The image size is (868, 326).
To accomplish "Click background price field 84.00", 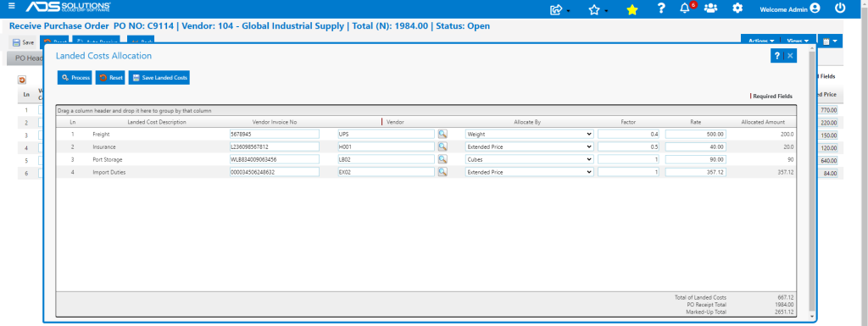I will [x=827, y=174].
